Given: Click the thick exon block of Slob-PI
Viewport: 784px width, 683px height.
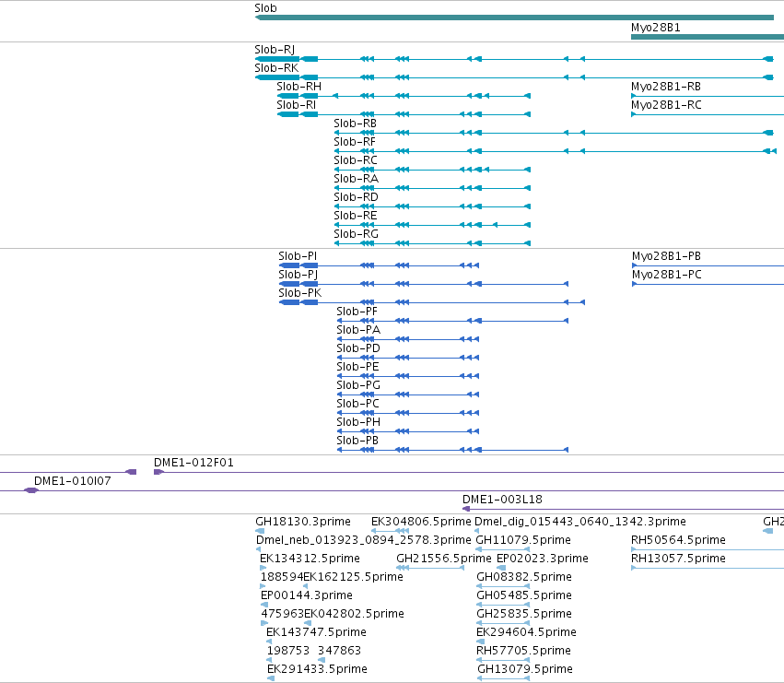Looking at the screenshot, I should point(289,265).
